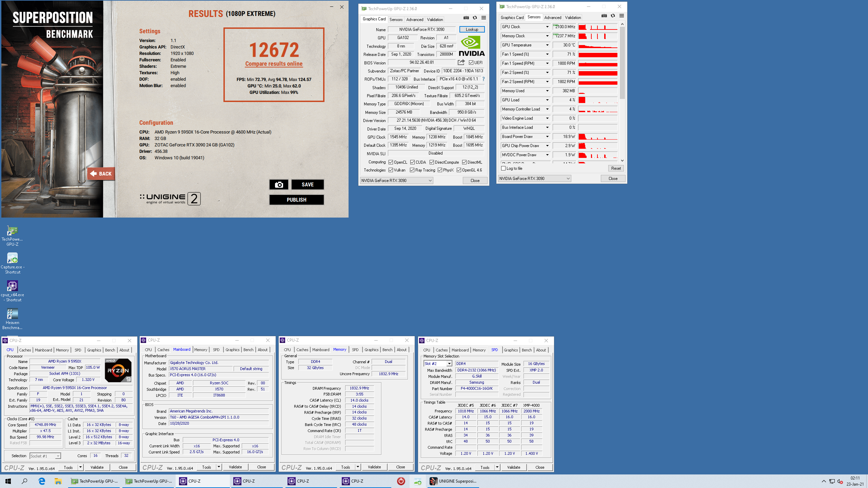Click the Reset button in GPU-Z Sensors
The width and height of the screenshot is (868, 488).
[x=616, y=168]
